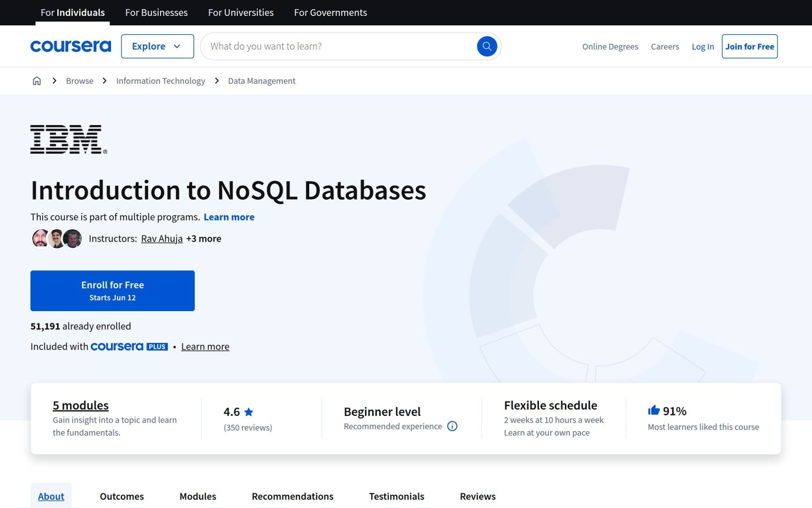Click the first instructor avatar

[40, 239]
